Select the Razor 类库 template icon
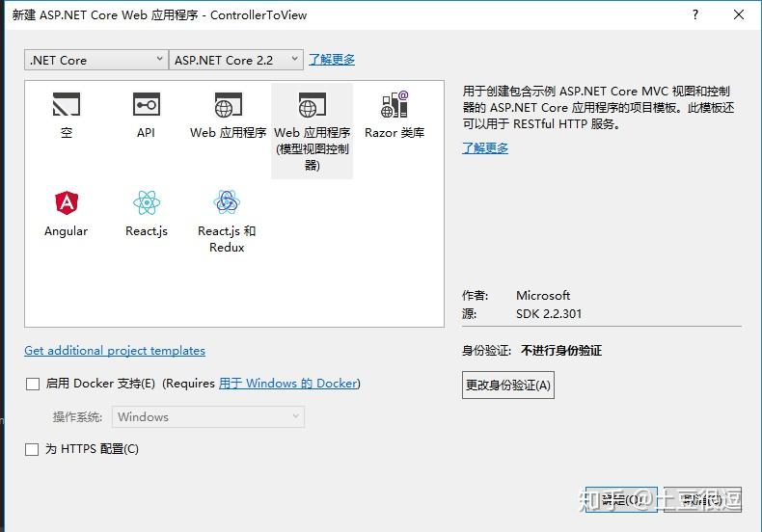The width and height of the screenshot is (762, 532). click(x=395, y=104)
